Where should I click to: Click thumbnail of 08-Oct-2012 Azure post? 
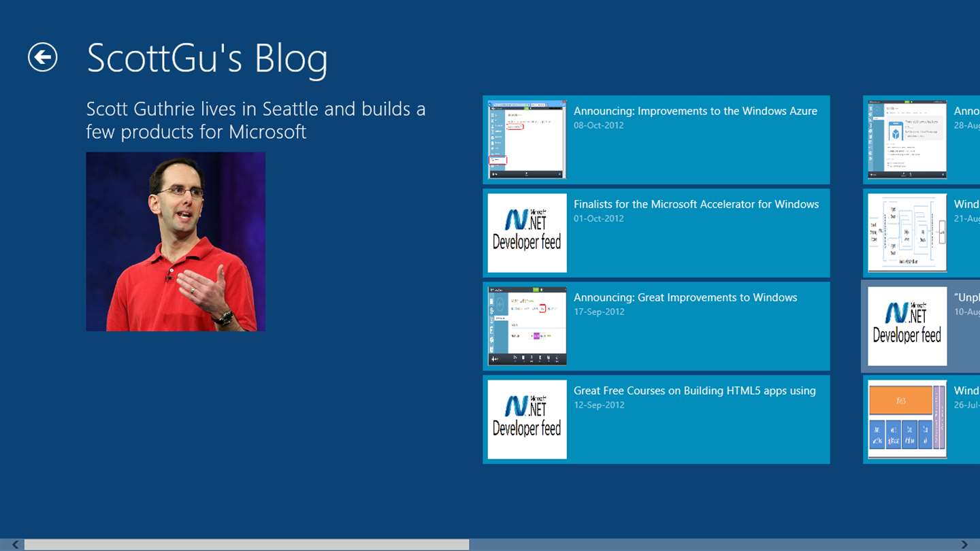[527, 139]
